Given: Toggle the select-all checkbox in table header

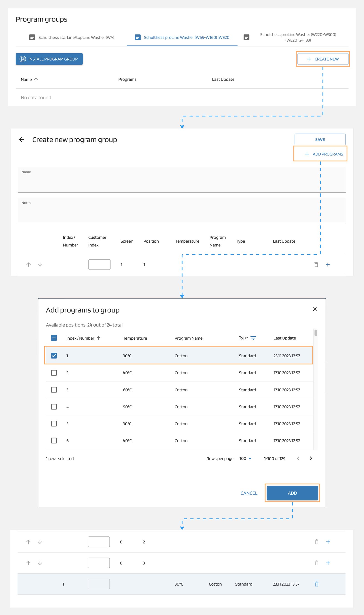Looking at the screenshot, I should 54,338.
